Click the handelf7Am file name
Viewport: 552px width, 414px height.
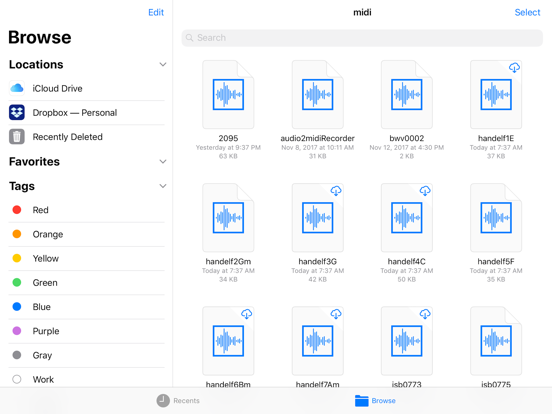tap(318, 384)
